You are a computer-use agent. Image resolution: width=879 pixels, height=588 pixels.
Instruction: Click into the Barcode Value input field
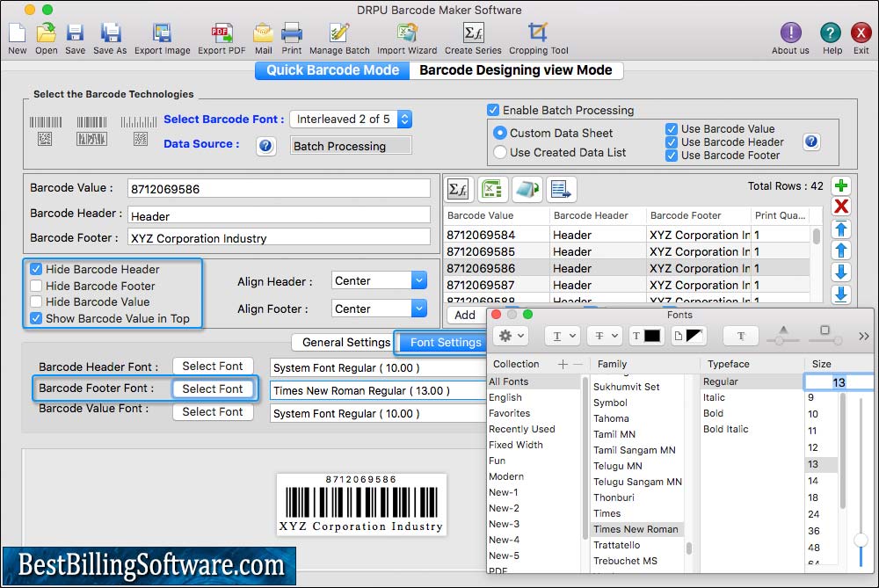[x=279, y=189]
